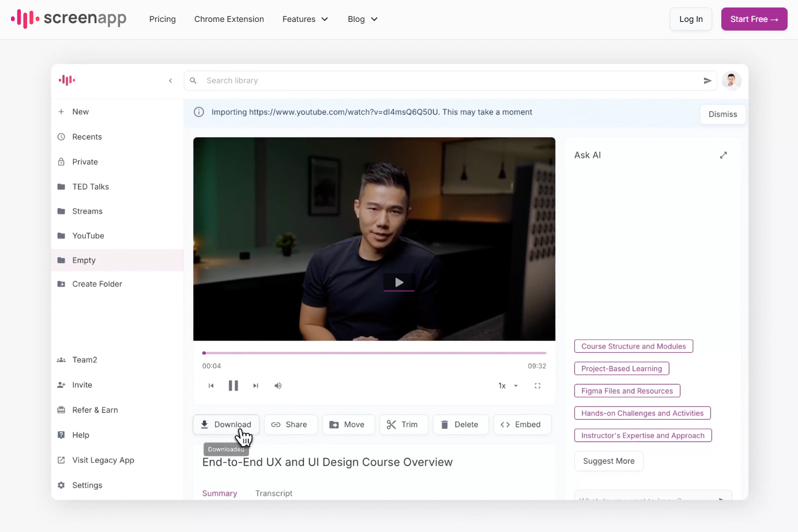Image resolution: width=798 pixels, height=532 pixels.
Task: Switch to the Transcript tab
Action: click(x=273, y=493)
